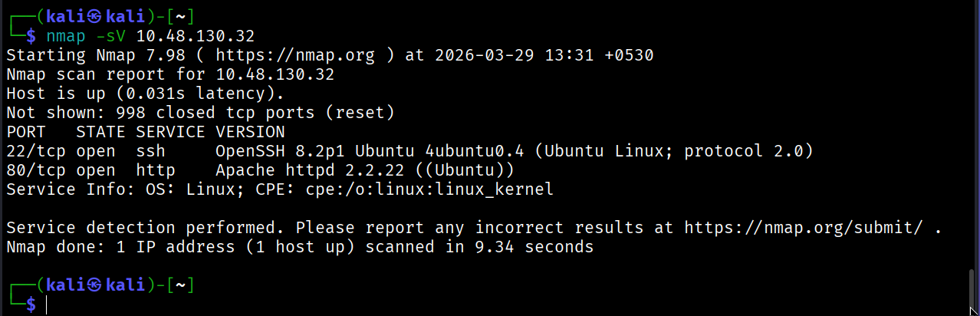Place the cursor at the empty bottom prompt

48,304
